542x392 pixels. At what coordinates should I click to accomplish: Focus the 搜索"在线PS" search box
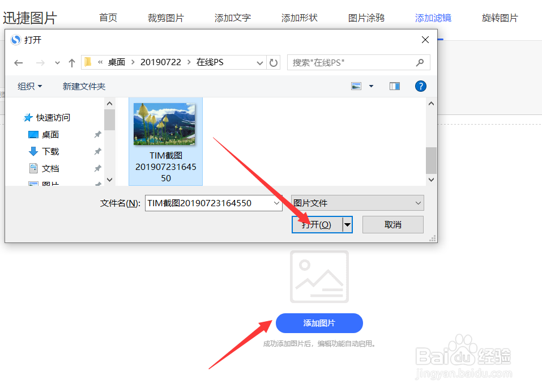pos(359,62)
